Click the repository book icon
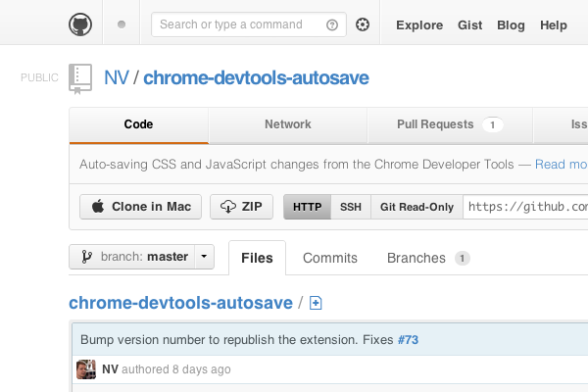The width and height of the screenshot is (588, 392). [x=80, y=78]
